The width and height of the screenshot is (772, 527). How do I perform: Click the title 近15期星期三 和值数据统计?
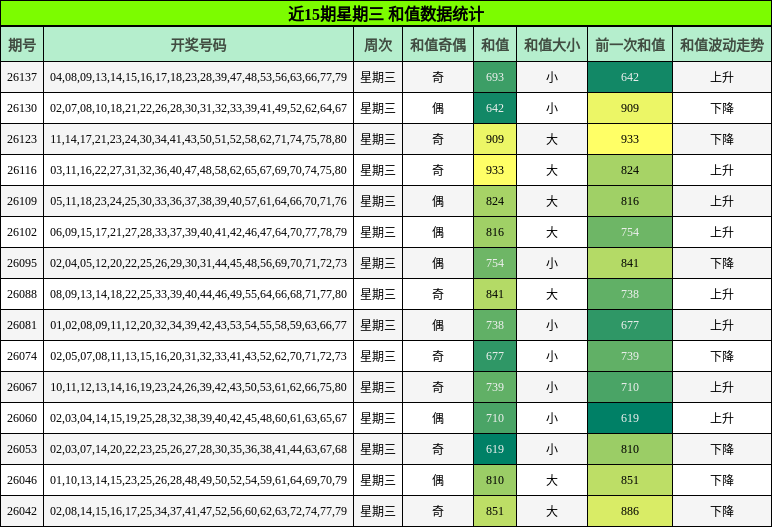click(x=386, y=14)
